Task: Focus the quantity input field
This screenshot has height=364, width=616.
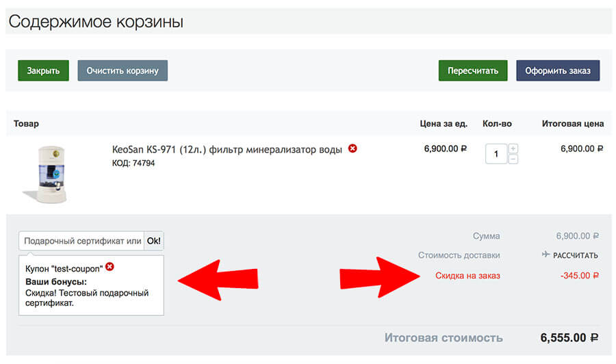Action: click(x=496, y=154)
